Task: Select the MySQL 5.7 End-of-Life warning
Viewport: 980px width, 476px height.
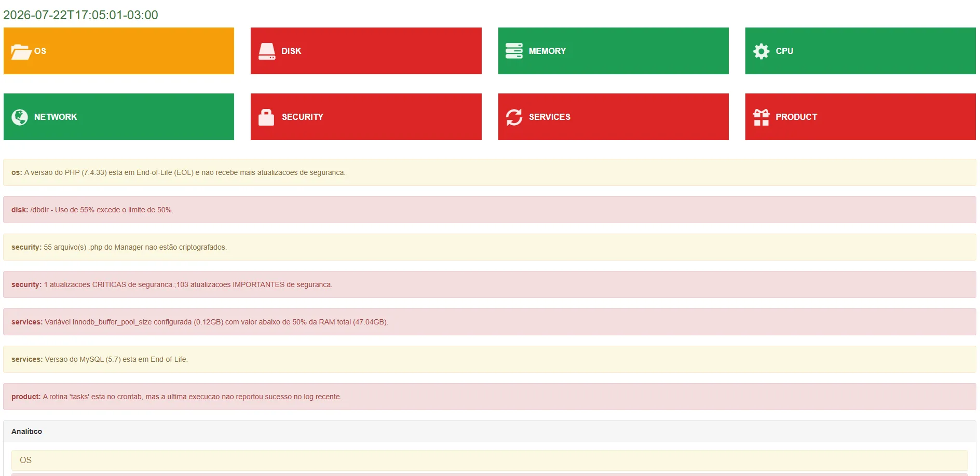Action: 489,359
